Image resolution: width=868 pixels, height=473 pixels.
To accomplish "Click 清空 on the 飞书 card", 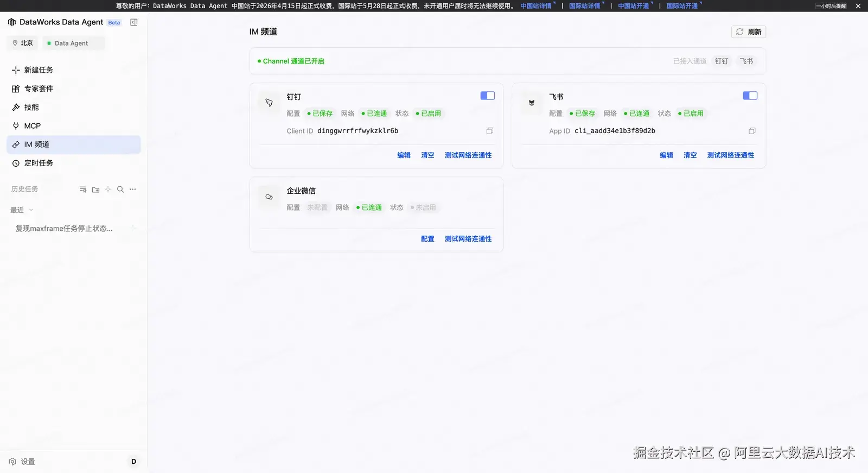I will [x=691, y=155].
